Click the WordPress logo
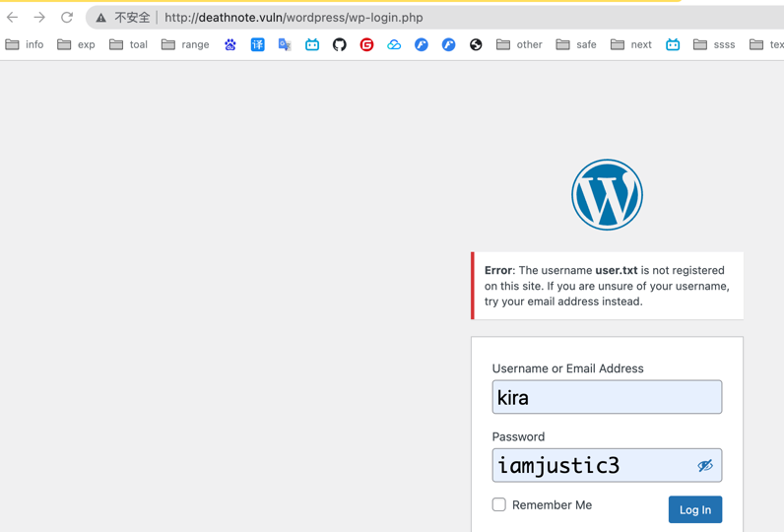784x532 pixels. click(x=607, y=195)
